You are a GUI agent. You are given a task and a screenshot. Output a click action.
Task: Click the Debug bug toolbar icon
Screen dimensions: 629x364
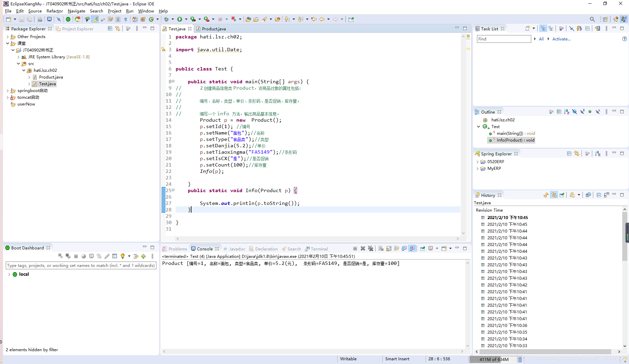click(x=166, y=19)
